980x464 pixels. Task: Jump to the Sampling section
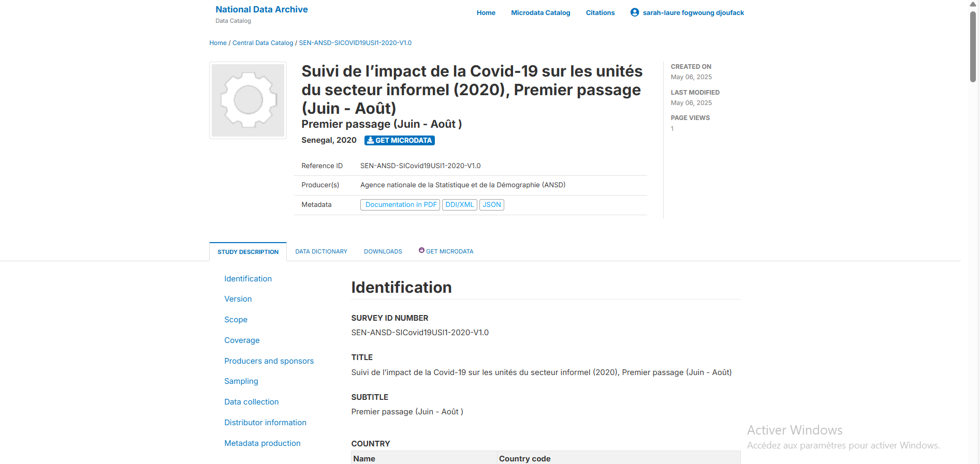[241, 381]
